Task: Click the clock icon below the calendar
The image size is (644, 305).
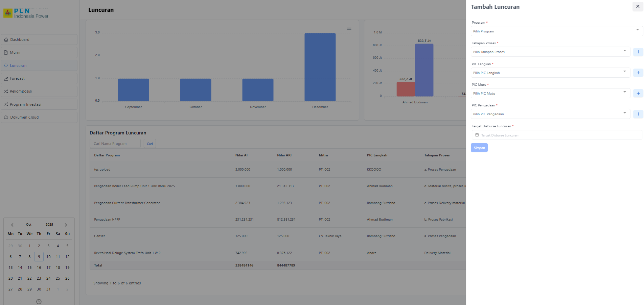Action: pos(39,301)
